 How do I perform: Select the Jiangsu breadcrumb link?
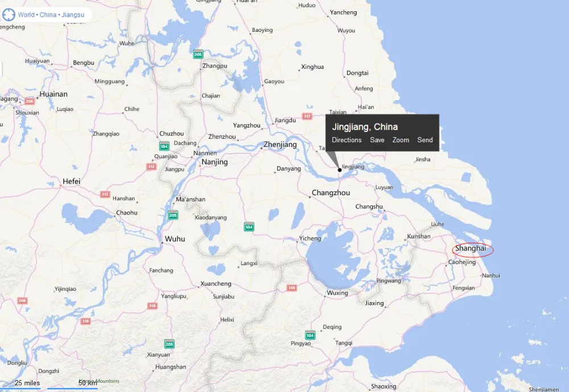pos(73,15)
